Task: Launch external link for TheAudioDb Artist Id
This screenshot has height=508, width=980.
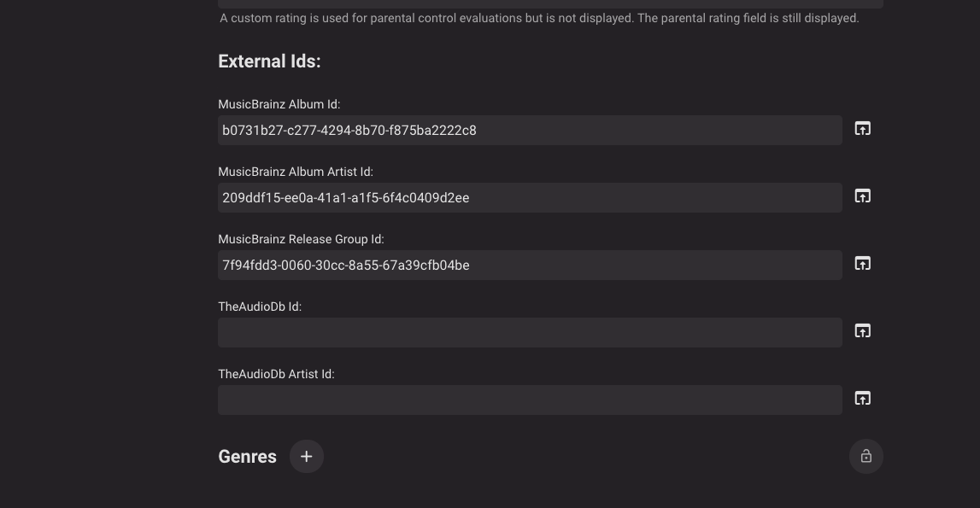Action: (862, 398)
